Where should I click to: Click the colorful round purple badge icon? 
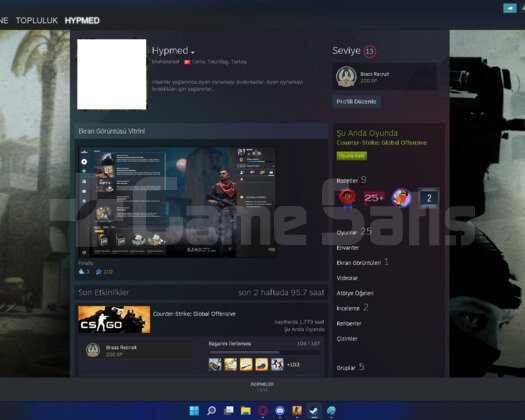[x=401, y=198]
